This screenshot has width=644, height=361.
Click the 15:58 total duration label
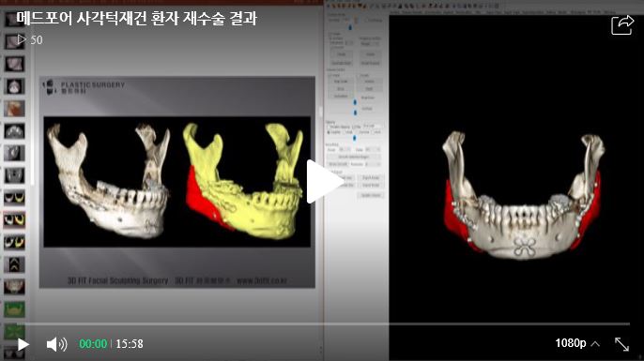pos(130,344)
